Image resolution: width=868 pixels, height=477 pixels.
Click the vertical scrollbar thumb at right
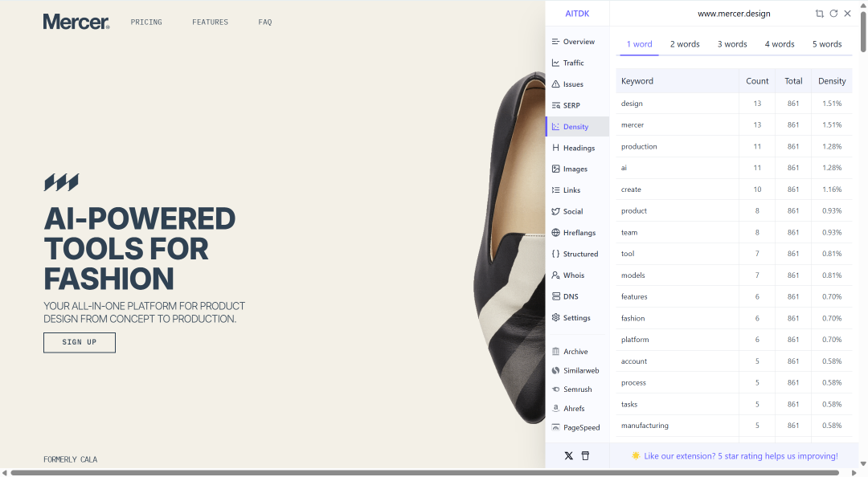[x=863, y=31]
